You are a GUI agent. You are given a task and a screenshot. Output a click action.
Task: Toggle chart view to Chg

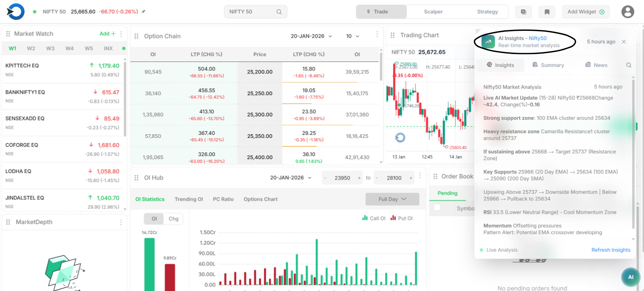pos(174,219)
